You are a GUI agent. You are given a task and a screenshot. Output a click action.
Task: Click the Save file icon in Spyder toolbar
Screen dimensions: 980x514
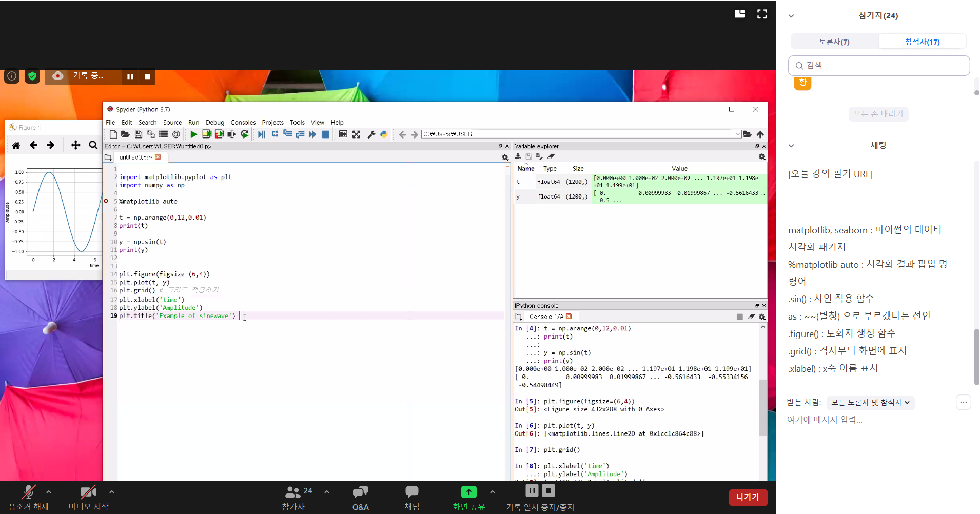(x=138, y=134)
